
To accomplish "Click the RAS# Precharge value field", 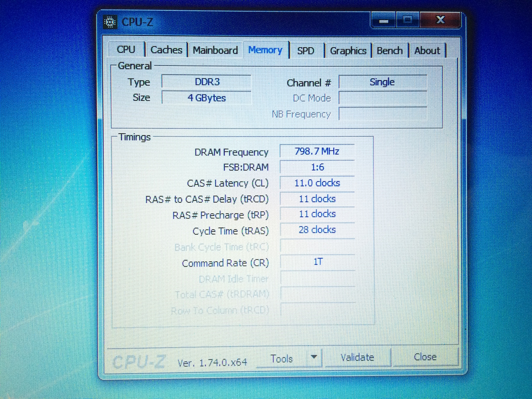I will 317,214.
